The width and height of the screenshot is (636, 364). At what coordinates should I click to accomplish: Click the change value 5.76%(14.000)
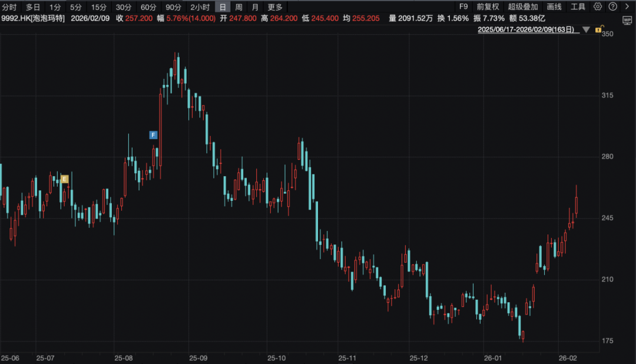point(191,18)
